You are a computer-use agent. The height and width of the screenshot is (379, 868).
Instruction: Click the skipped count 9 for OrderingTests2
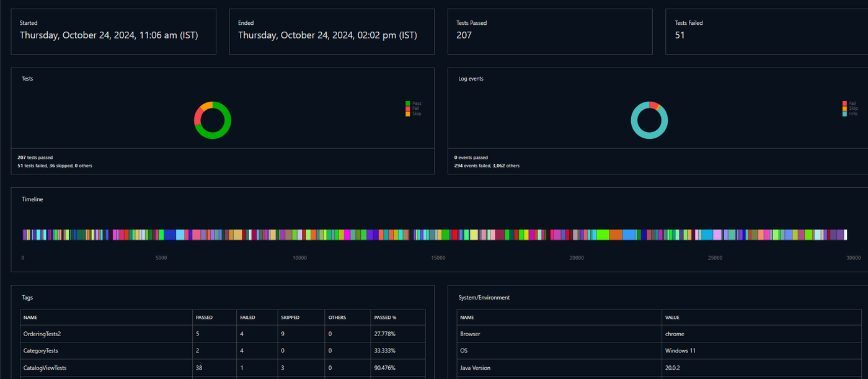[282, 334]
